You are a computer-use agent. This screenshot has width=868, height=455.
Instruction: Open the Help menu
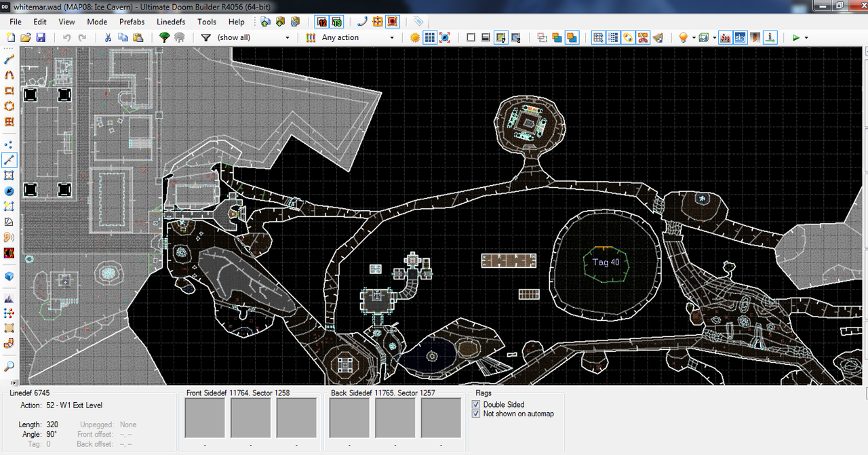click(237, 22)
